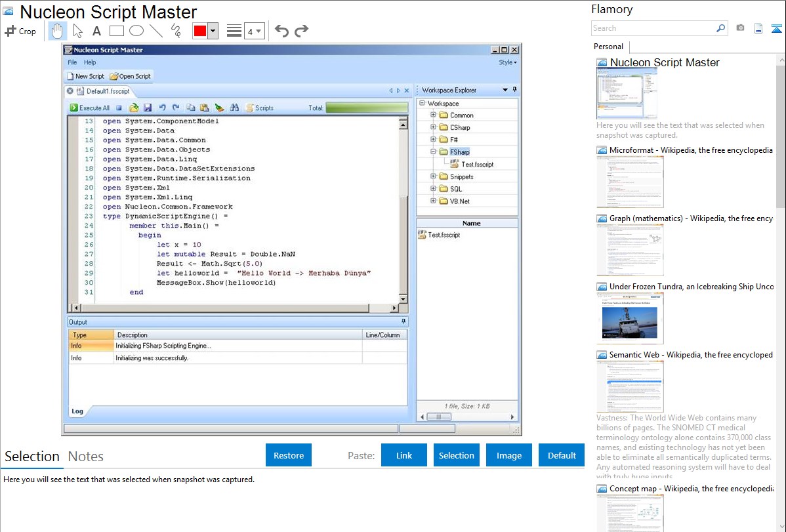
Task: Open the Semantic Web - Wikipedia snapshot title
Action: pyautogui.click(x=692, y=355)
